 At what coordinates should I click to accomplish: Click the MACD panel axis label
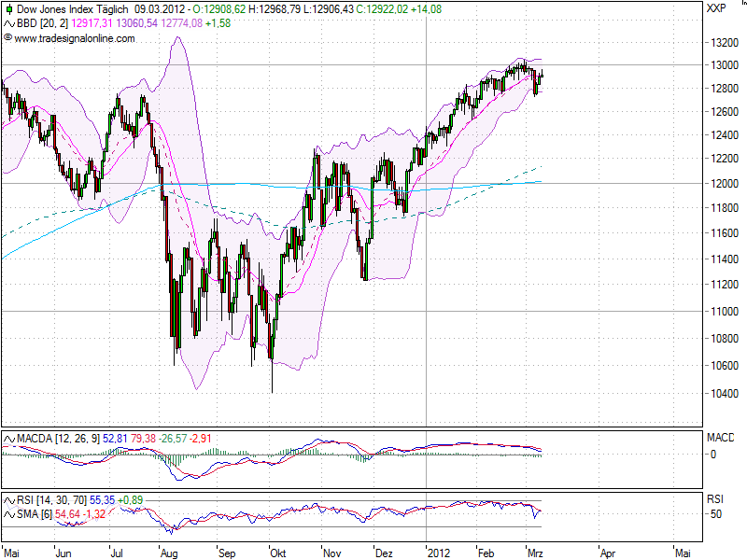coord(720,438)
